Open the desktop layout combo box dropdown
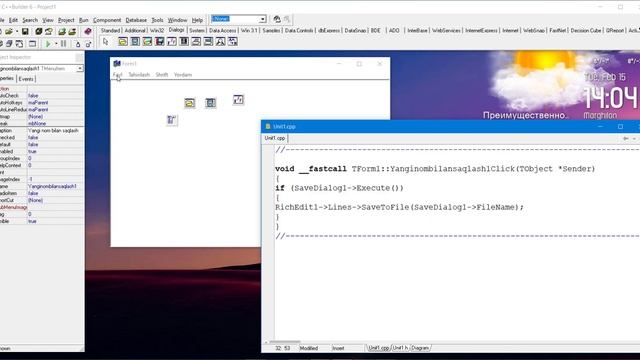The height and width of the screenshot is (360, 640). 263,19
